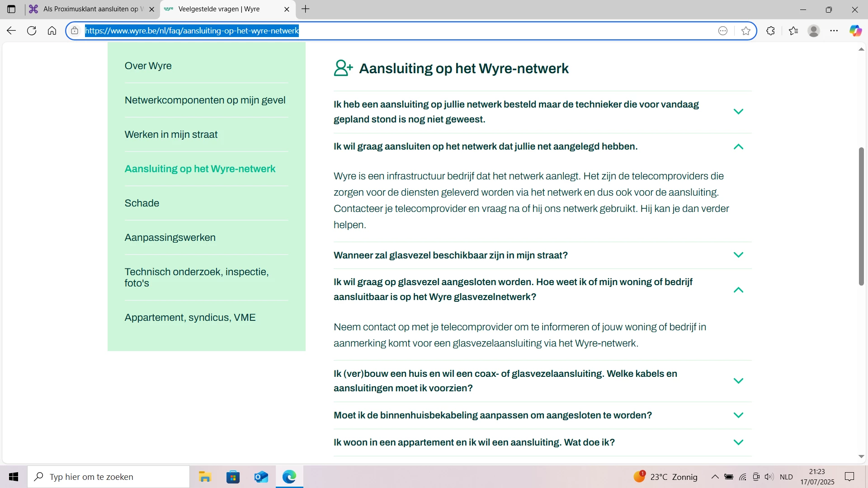Open the Aanpassingswerken category

pos(170,237)
